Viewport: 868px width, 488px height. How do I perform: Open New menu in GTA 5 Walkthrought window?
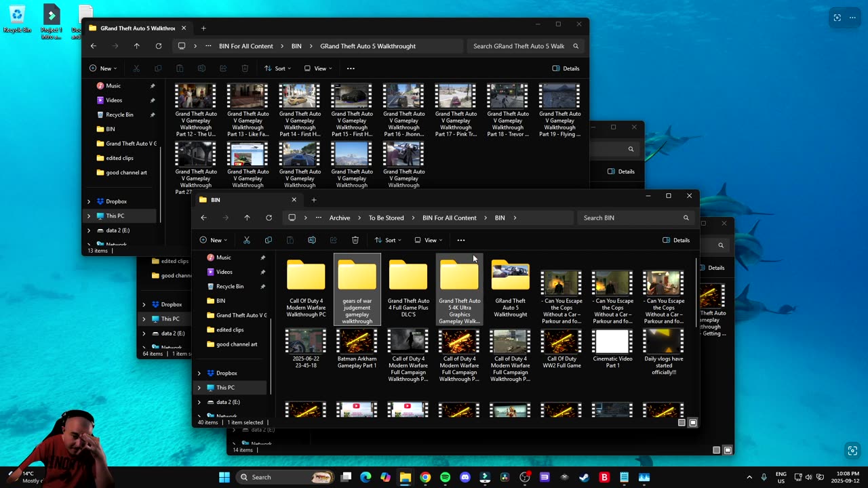pyautogui.click(x=104, y=68)
